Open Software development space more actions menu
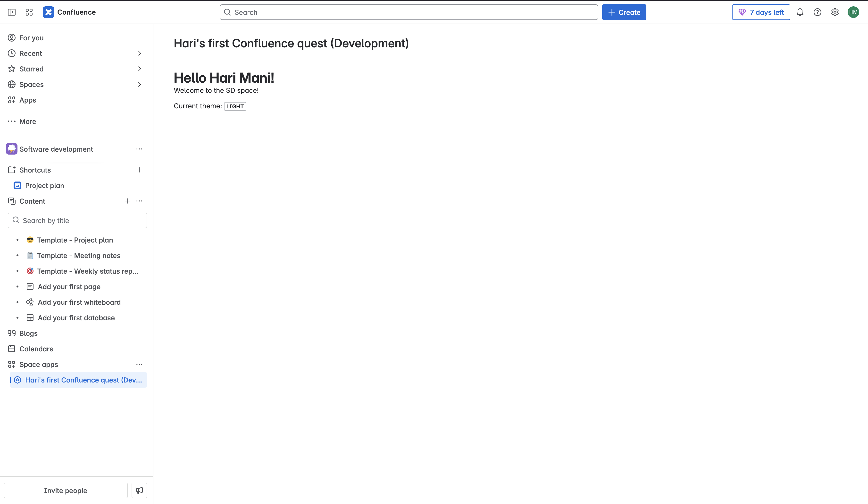The height and width of the screenshot is (504, 868). click(139, 149)
